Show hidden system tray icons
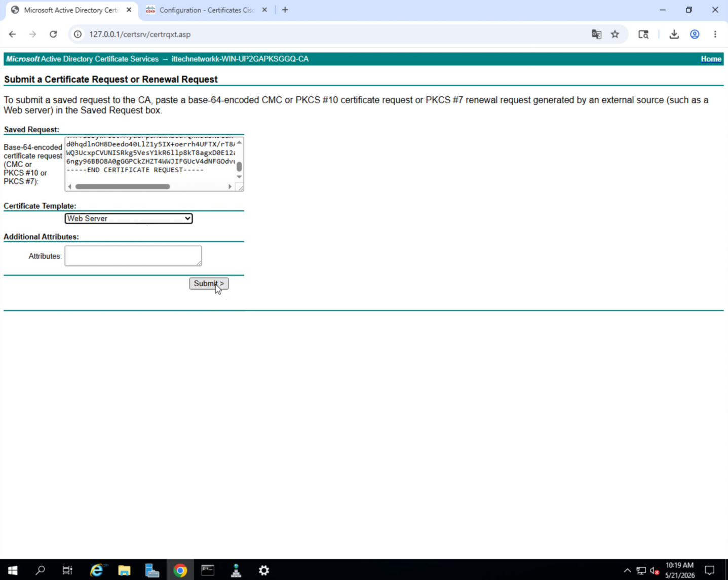The image size is (728, 580). (627, 570)
